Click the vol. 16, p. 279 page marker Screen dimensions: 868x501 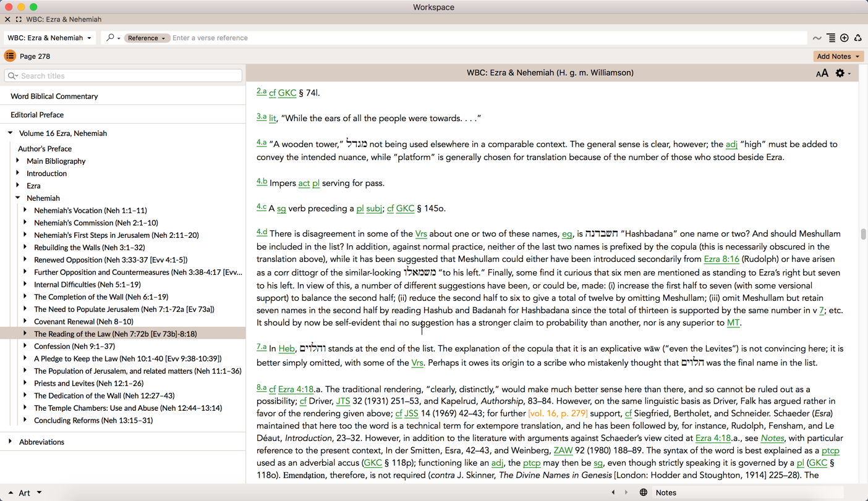[x=558, y=413]
